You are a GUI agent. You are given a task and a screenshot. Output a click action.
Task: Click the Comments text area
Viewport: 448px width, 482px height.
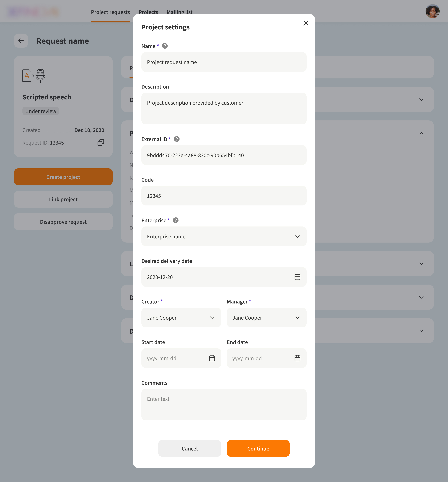[x=224, y=404]
